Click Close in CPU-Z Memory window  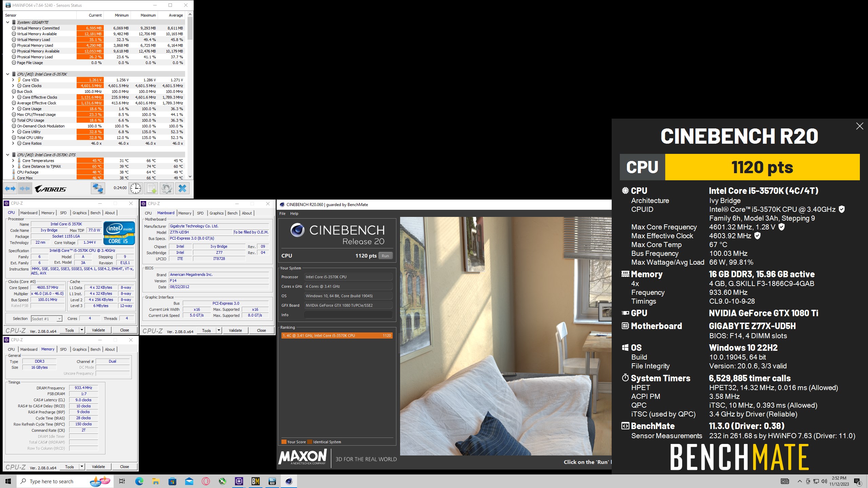coord(124,467)
